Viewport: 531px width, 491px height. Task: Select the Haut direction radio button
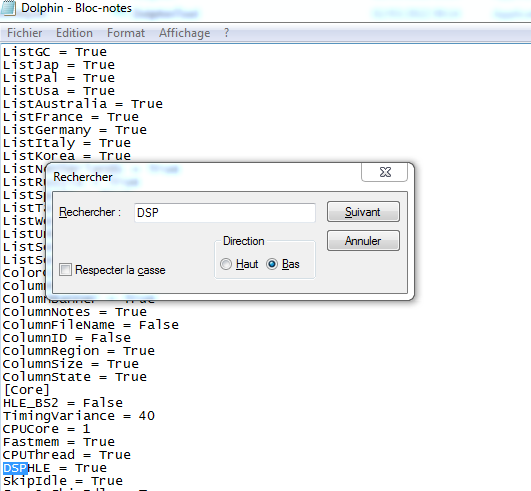pyautogui.click(x=226, y=264)
